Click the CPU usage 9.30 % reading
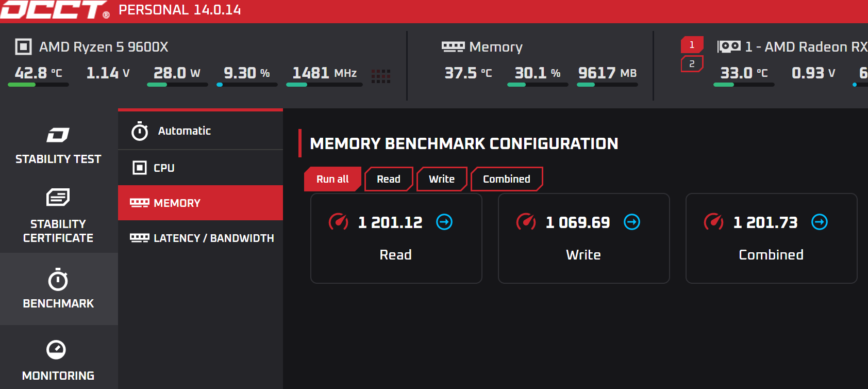 click(247, 73)
